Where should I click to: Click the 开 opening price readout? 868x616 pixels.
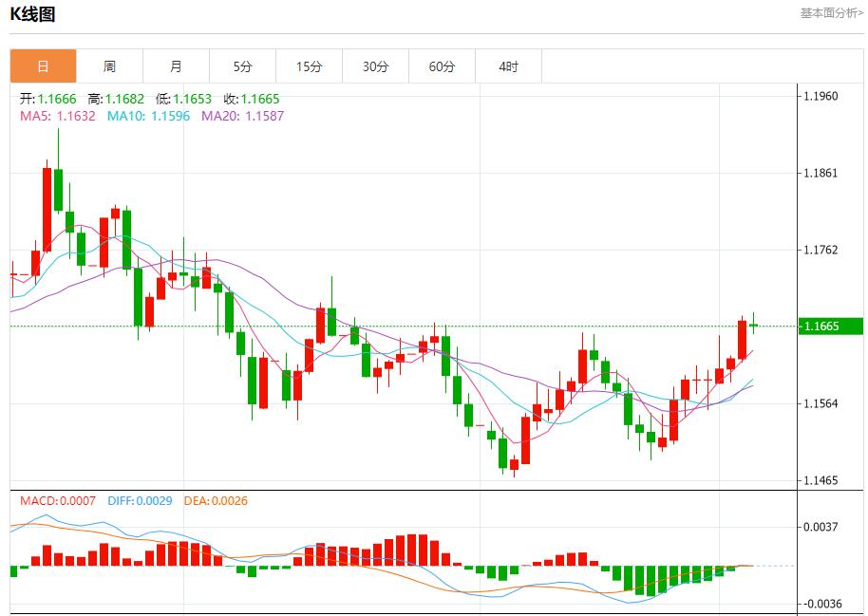47,99
